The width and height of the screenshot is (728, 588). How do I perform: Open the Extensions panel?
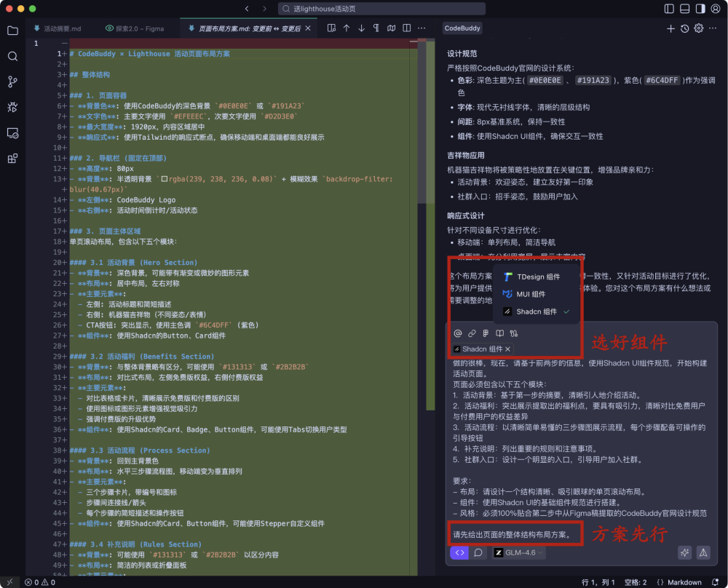12,159
